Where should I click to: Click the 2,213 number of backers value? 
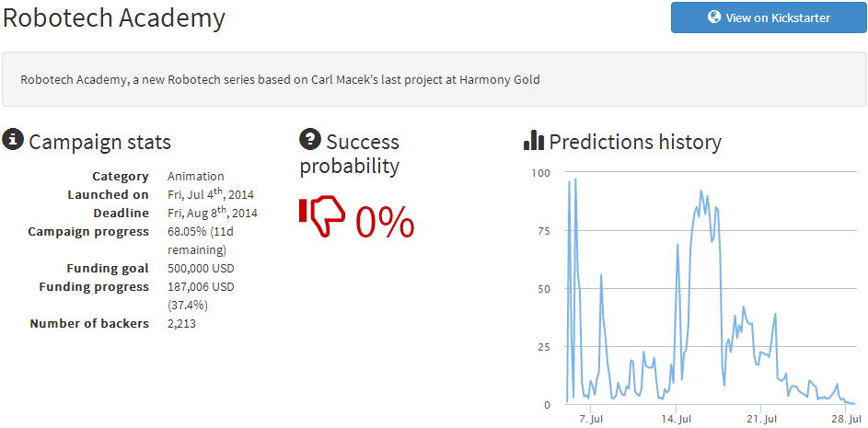(x=181, y=323)
